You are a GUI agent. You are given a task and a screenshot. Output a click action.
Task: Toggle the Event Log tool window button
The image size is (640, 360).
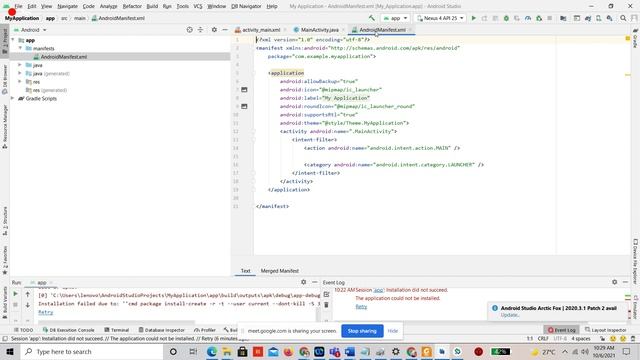pos(562,330)
